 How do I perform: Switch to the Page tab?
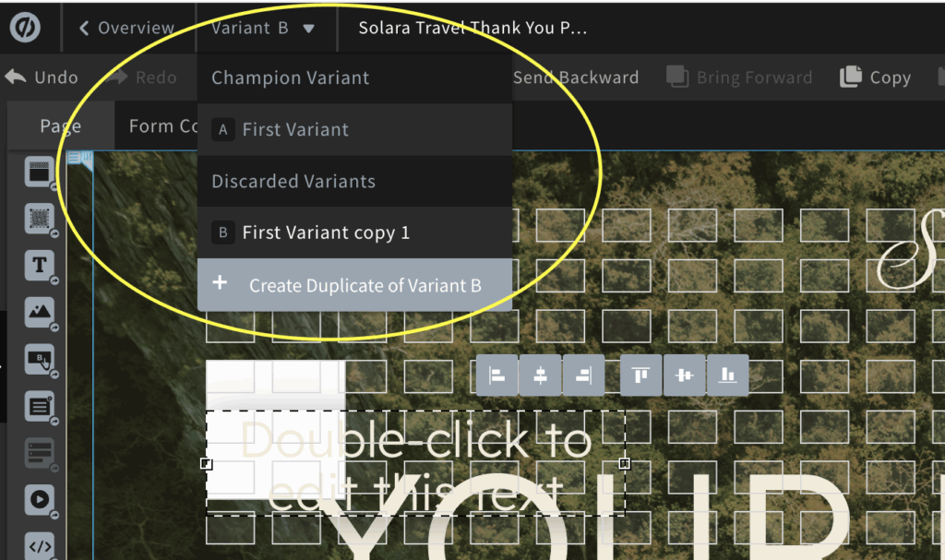(60, 126)
